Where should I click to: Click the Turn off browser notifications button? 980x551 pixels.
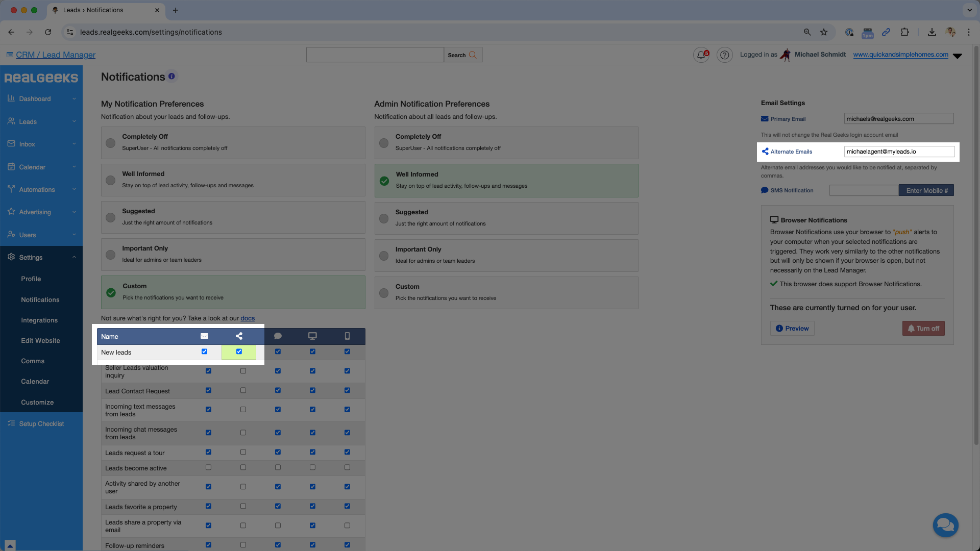click(923, 329)
